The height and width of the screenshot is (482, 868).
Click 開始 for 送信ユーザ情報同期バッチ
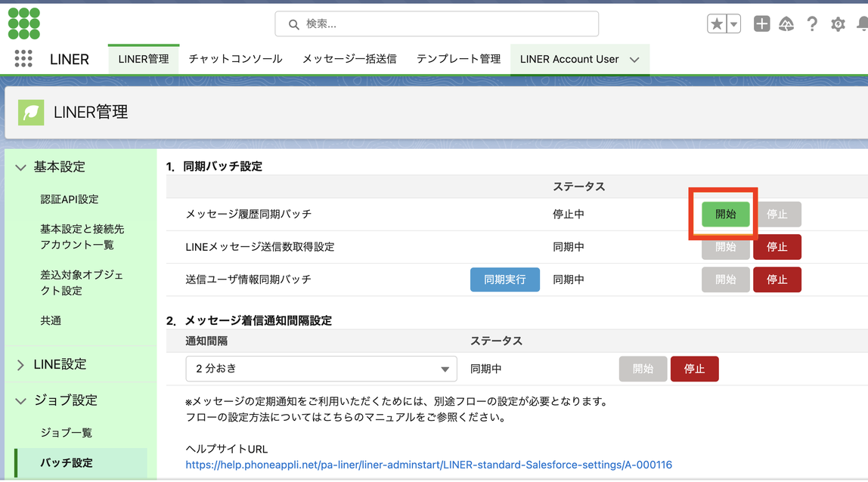coord(725,280)
